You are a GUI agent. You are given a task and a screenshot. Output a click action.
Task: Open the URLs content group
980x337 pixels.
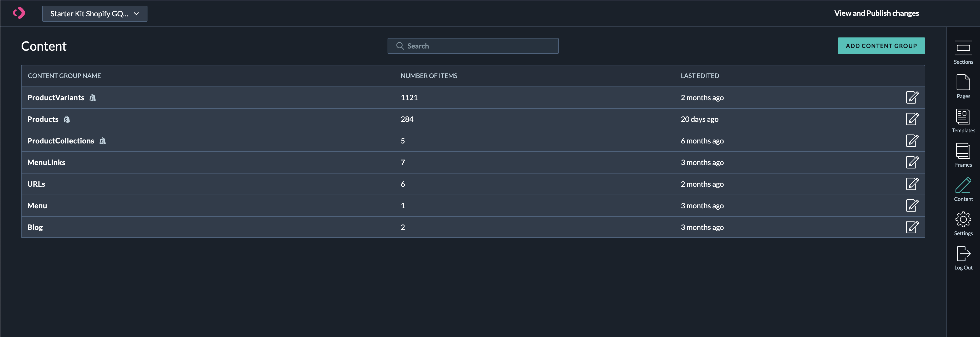tap(36, 184)
